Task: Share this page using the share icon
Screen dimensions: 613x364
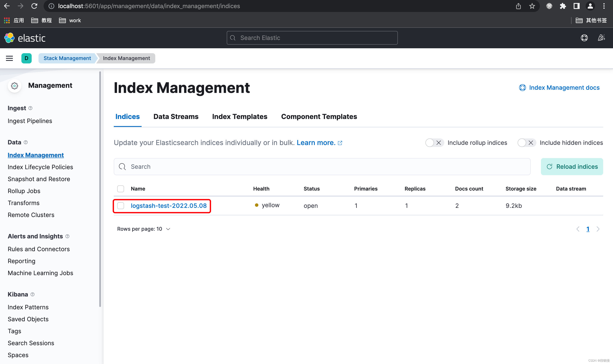Action: click(518, 6)
